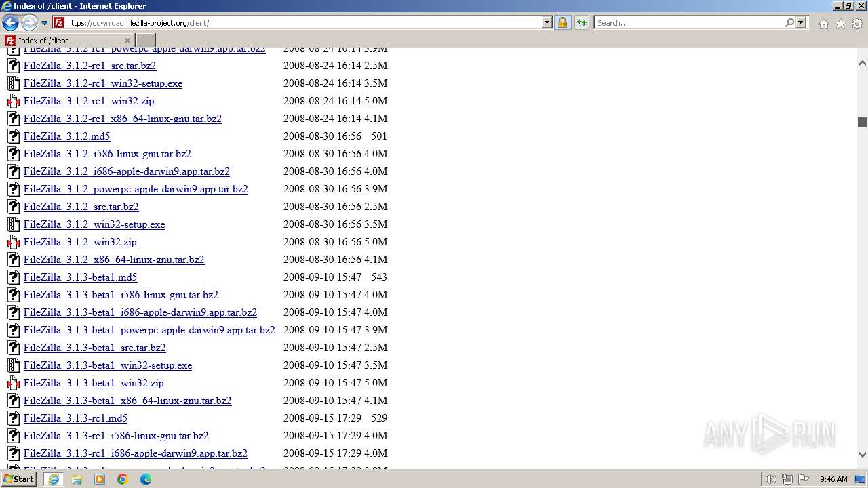Click the compressed icon beside FileZilla_3.1.2_win32.zip
The width and height of the screenshot is (868, 488).
pyautogui.click(x=14, y=242)
